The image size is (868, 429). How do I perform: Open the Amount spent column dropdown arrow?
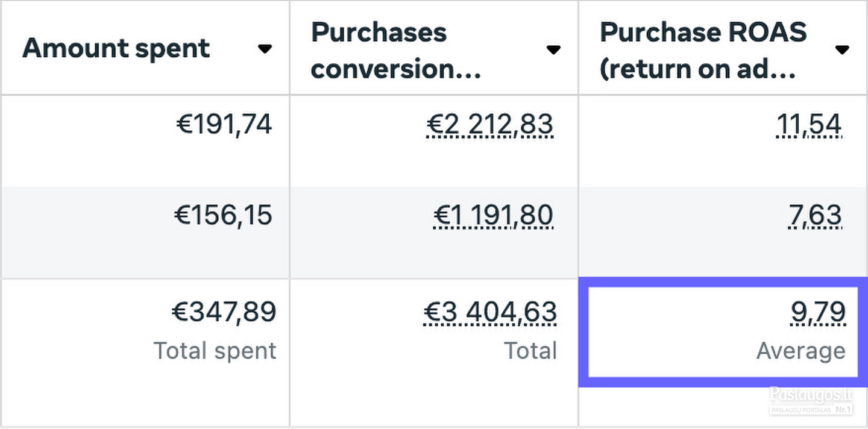(265, 49)
